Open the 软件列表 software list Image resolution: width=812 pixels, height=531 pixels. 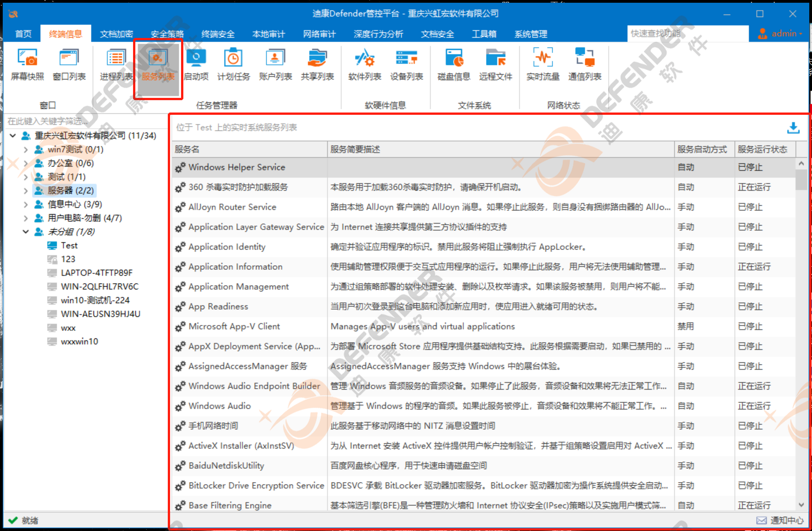[x=364, y=64]
